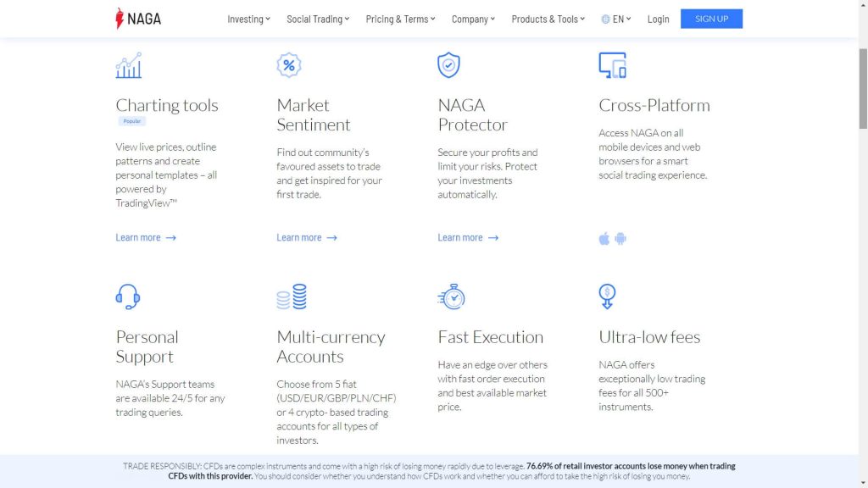Click the Multi-currency coins icon
Image resolution: width=868 pixels, height=488 pixels.
291,296
